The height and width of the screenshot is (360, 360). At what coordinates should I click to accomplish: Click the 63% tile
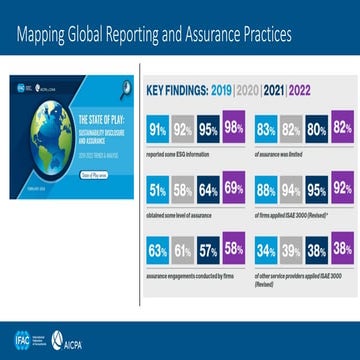[158, 250]
